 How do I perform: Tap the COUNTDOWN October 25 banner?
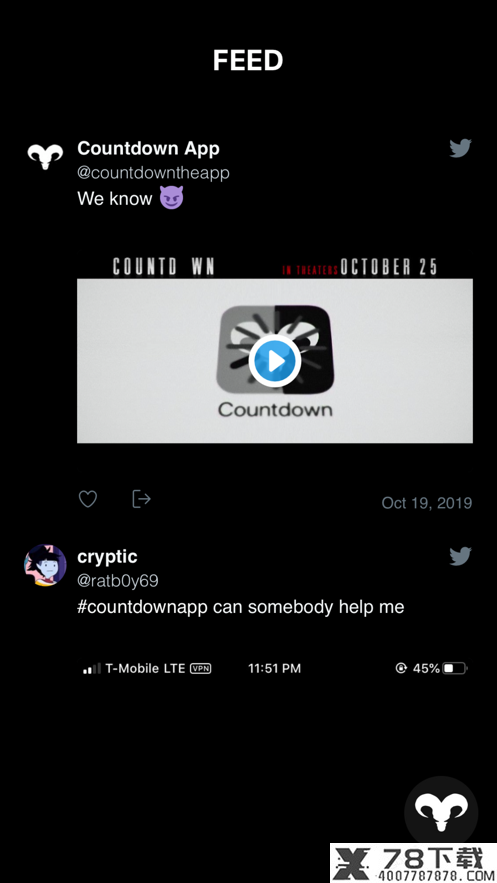(x=275, y=267)
